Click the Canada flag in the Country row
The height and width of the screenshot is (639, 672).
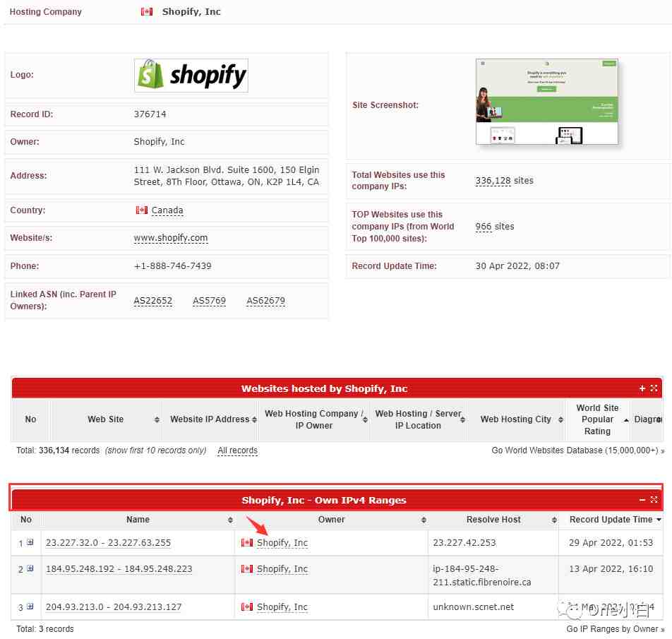tap(141, 210)
